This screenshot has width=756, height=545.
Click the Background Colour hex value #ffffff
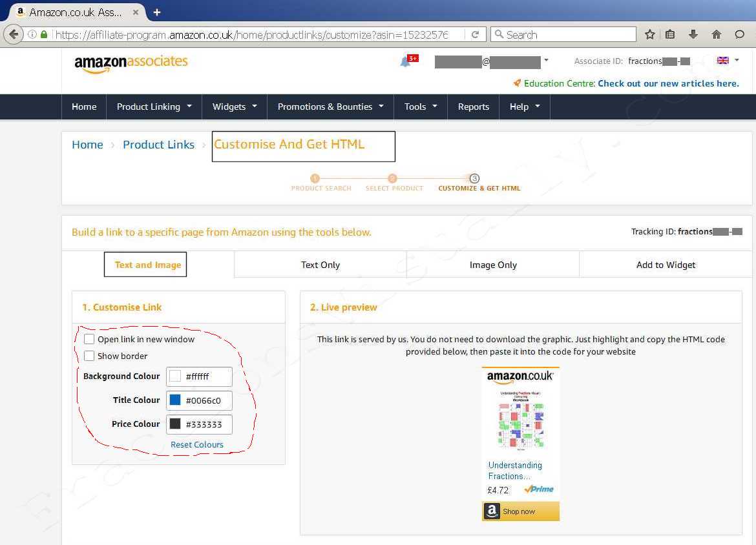(197, 377)
